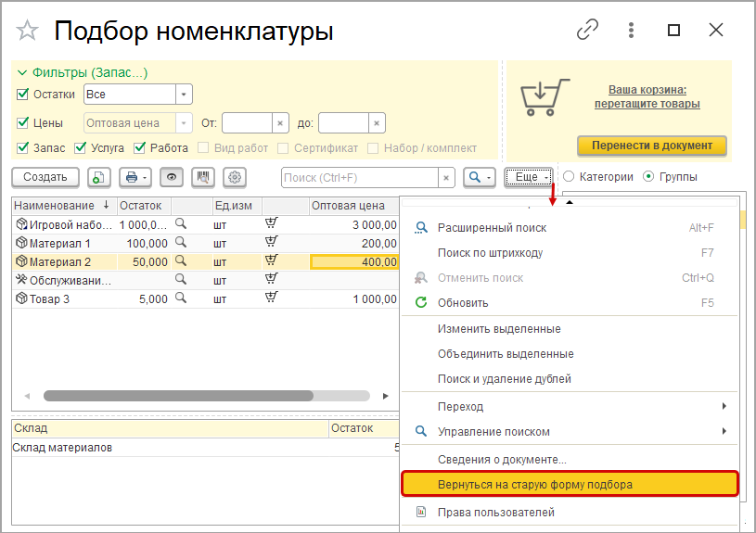Expand the Остатки 'Все' dropdown

pos(184,94)
